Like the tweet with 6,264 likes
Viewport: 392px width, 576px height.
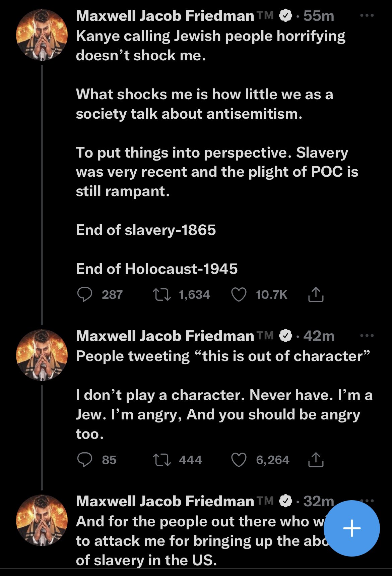pos(239,460)
